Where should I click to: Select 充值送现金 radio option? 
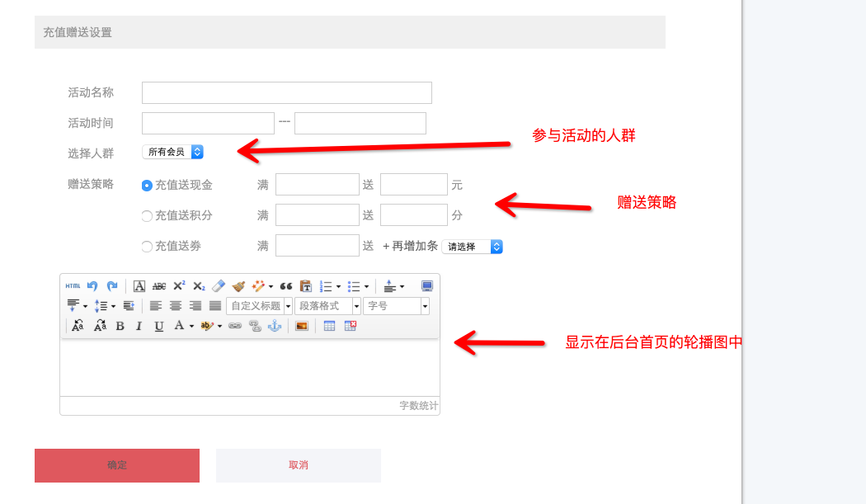click(x=147, y=186)
